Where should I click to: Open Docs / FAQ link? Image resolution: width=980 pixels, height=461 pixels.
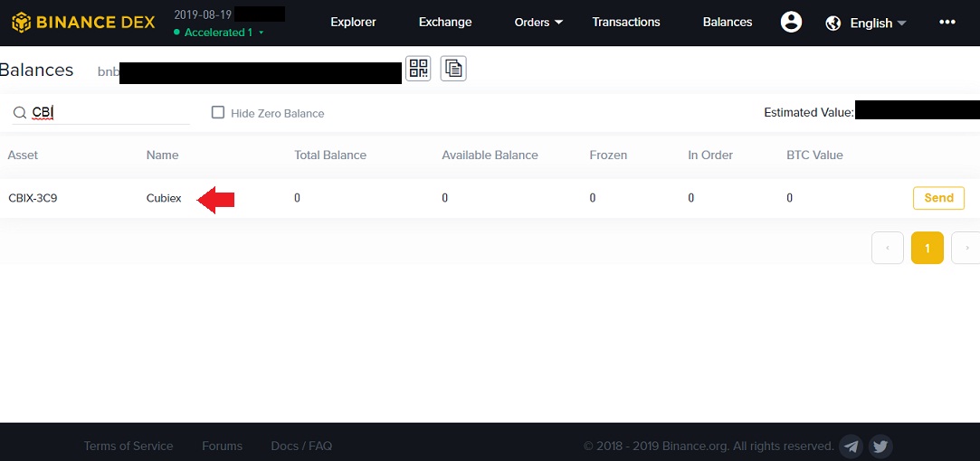tap(301, 446)
